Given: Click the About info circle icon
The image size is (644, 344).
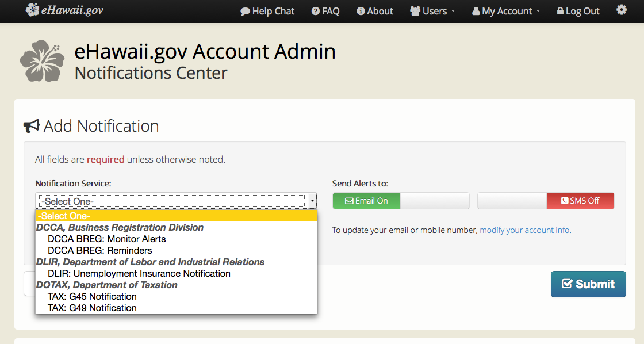Looking at the screenshot, I should [x=361, y=11].
